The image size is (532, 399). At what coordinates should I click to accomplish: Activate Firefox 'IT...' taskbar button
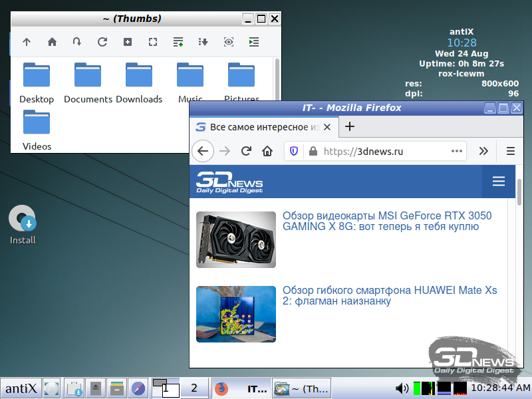click(x=241, y=388)
